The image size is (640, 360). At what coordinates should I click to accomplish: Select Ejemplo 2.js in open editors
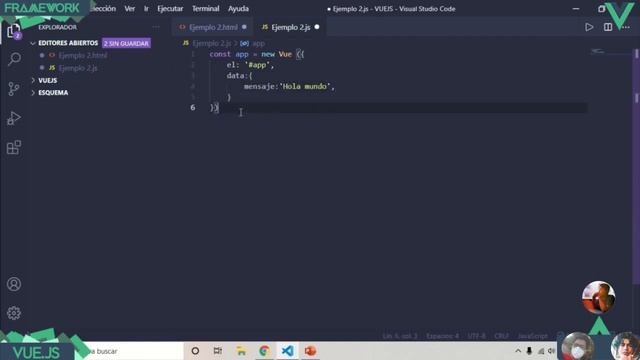tap(78, 68)
